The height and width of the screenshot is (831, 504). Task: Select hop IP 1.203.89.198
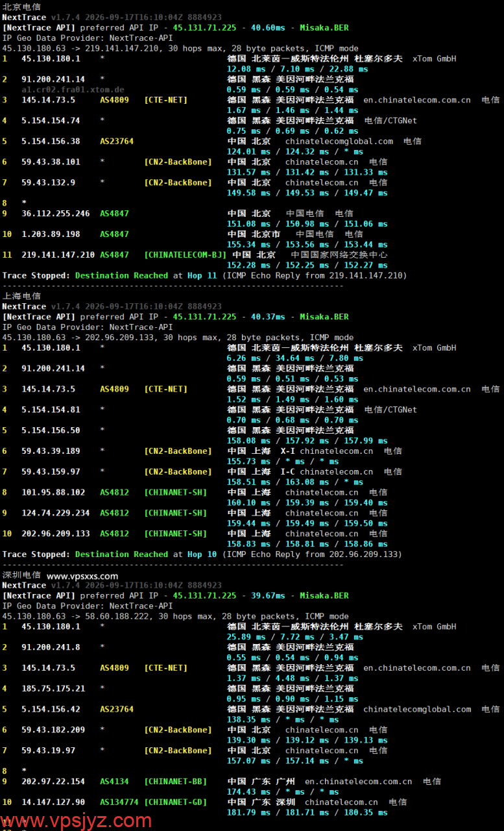(x=51, y=234)
